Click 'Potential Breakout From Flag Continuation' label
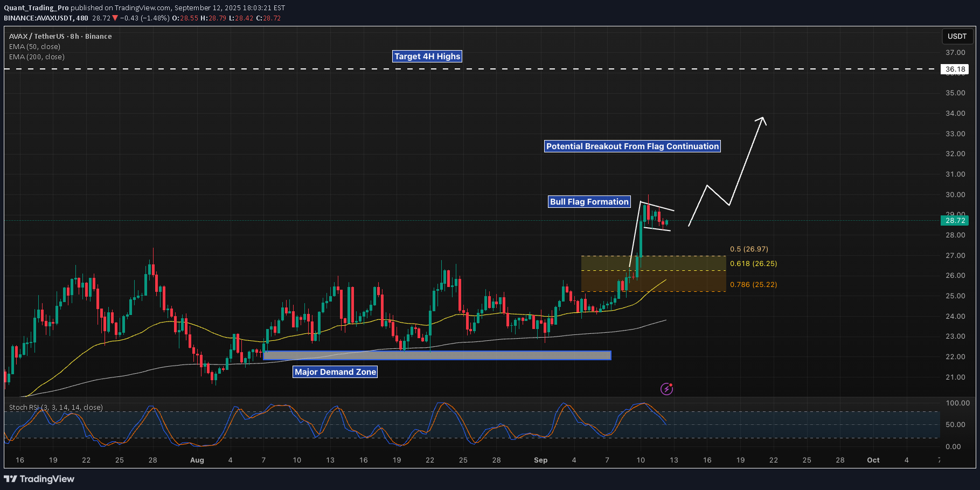 coord(633,146)
